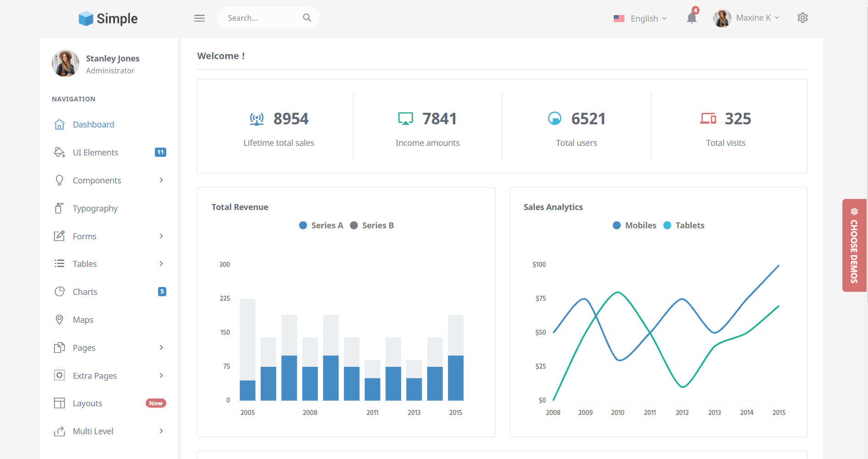This screenshot has width=868, height=459.
Task: Click the Charts pie icon
Action: tap(60, 292)
